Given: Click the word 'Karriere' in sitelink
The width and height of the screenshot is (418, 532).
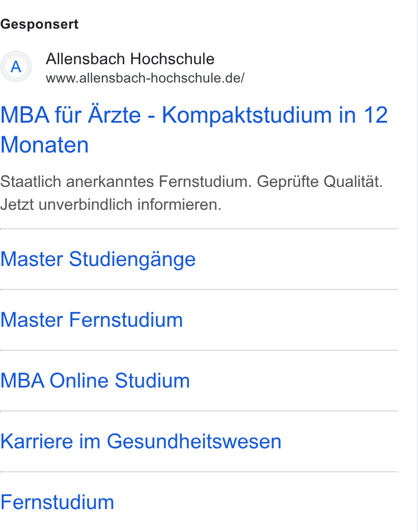Looking at the screenshot, I should point(37,441).
